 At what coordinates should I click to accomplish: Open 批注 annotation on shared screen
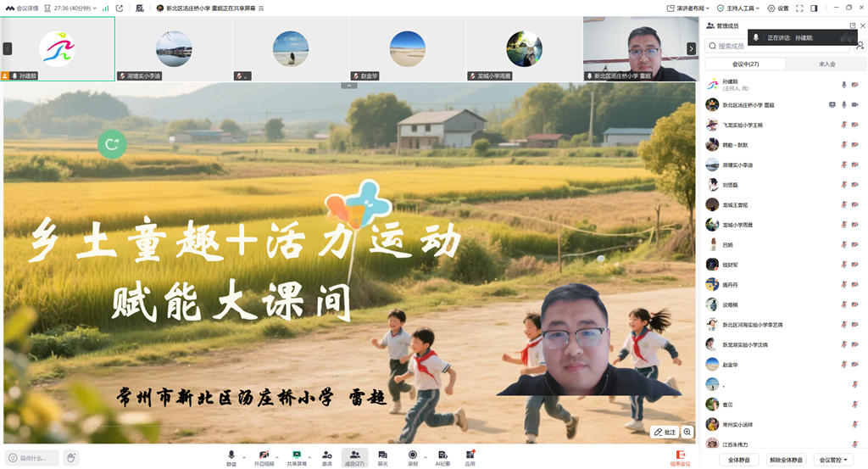[665, 432]
